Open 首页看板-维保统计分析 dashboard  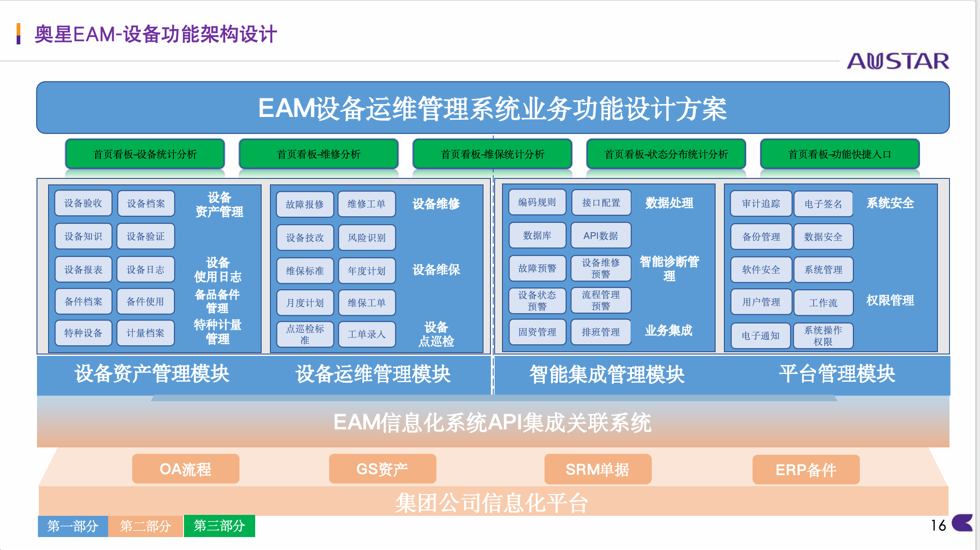click(x=492, y=154)
